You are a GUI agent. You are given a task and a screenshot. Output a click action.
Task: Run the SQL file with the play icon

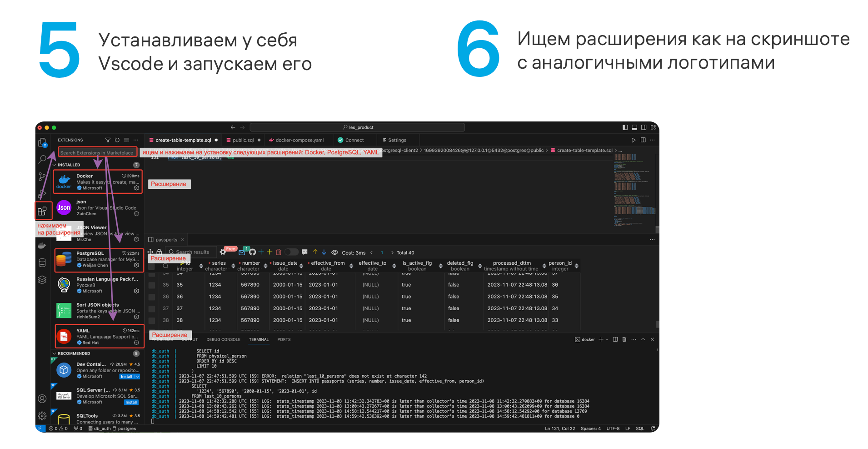point(634,140)
